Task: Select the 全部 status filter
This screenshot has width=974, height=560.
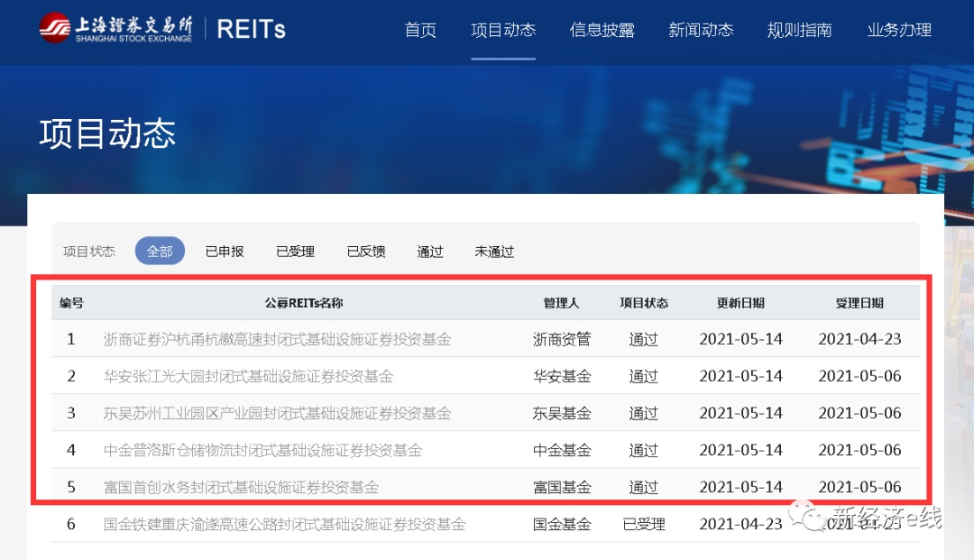Action: point(160,251)
